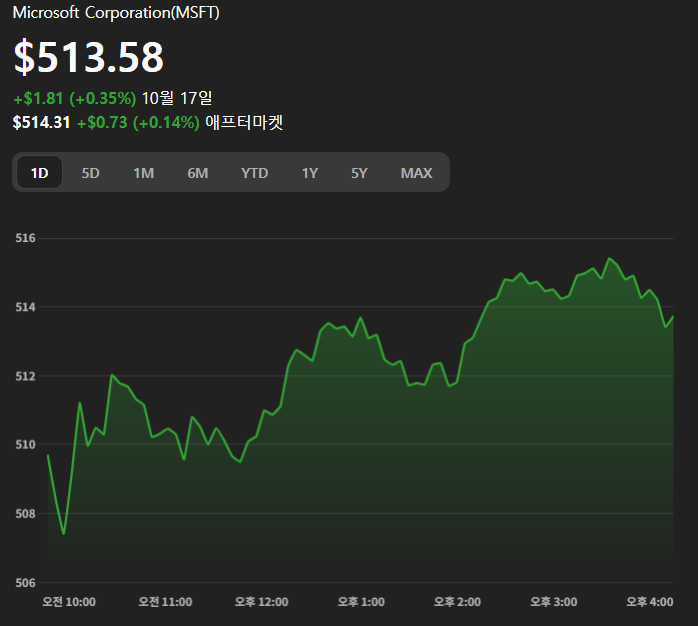The image size is (698, 626).
Task: Click the 오후 1:00 time axis label
Action: click(361, 602)
